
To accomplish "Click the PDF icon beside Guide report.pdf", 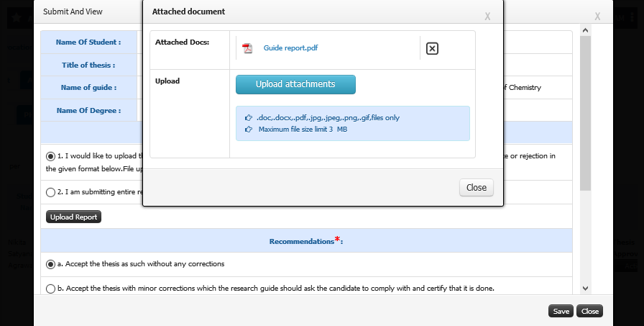I will click(x=247, y=48).
